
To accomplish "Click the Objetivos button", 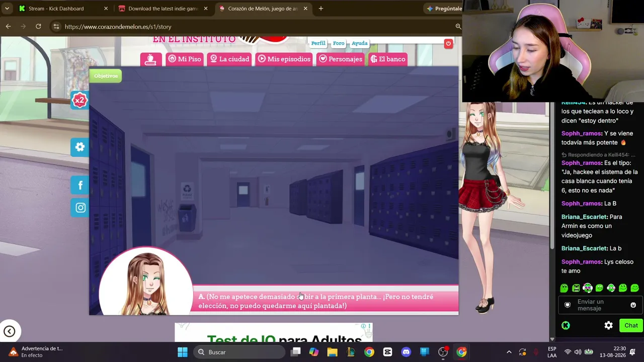I will click(x=106, y=76).
